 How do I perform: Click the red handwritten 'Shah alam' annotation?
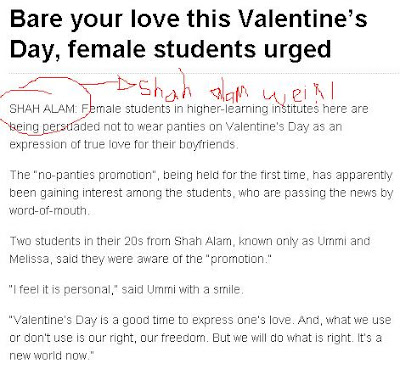(x=193, y=88)
